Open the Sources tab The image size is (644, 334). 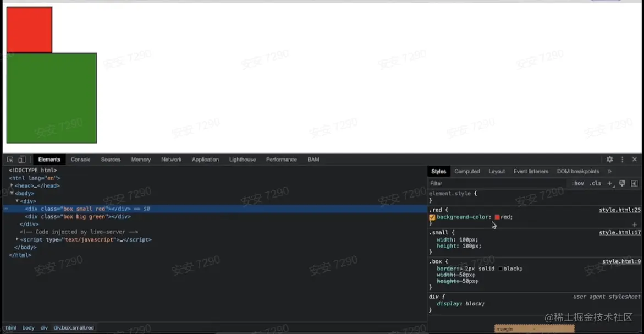click(x=111, y=160)
